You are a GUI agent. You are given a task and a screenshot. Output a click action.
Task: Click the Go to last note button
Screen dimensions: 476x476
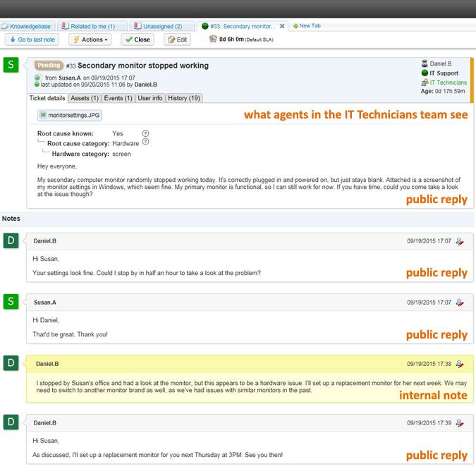tap(32, 39)
